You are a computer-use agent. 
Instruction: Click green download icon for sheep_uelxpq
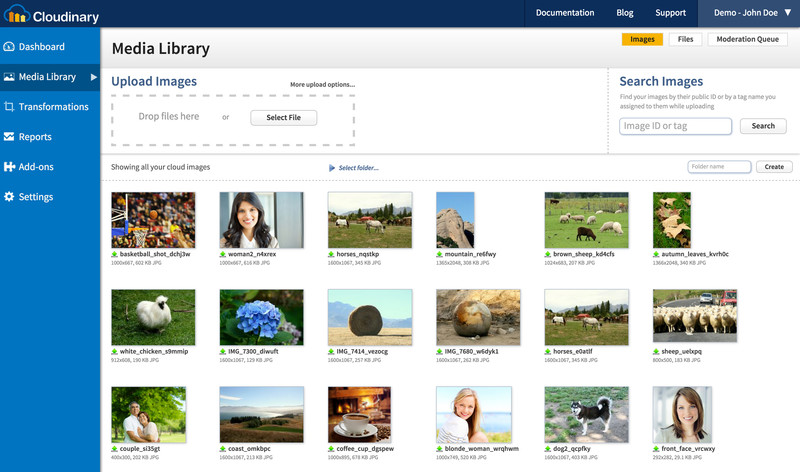coord(656,352)
